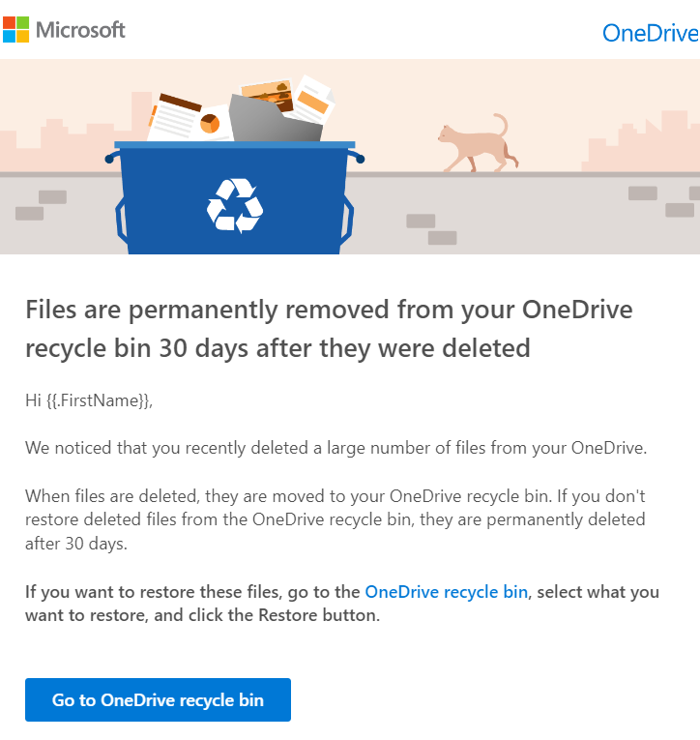This screenshot has height=740, width=700.
Task: Click the photo picture atop the bin
Action: coord(267,94)
